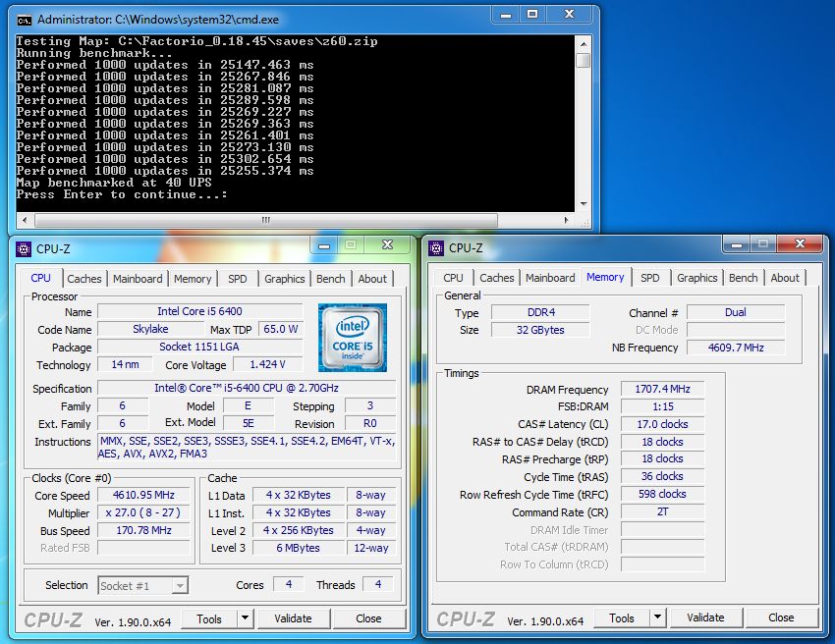This screenshot has width=835, height=644.
Task: Open Caches tab in right CPU-Z window
Action: click(x=497, y=278)
